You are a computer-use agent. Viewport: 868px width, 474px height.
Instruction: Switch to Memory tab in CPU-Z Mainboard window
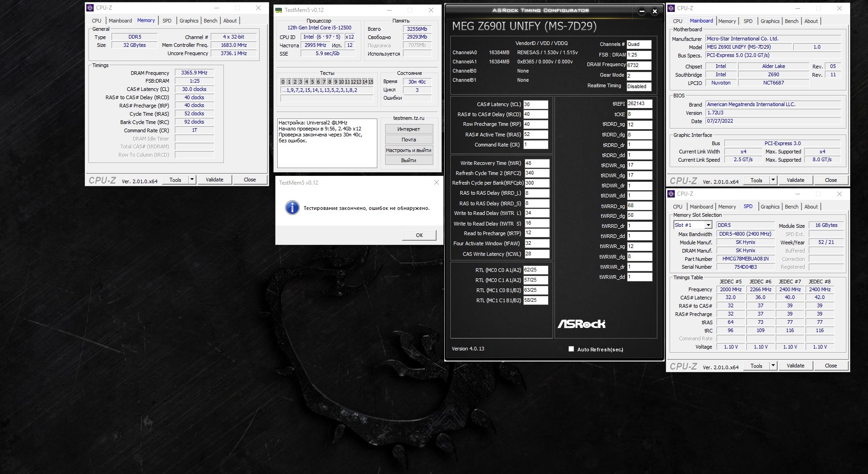coord(727,21)
